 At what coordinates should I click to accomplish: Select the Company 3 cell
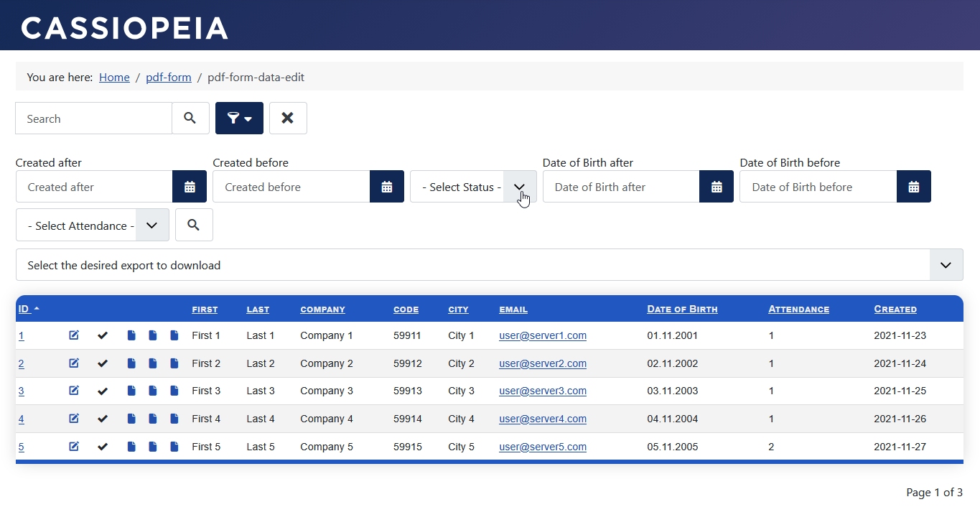(327, 391)
